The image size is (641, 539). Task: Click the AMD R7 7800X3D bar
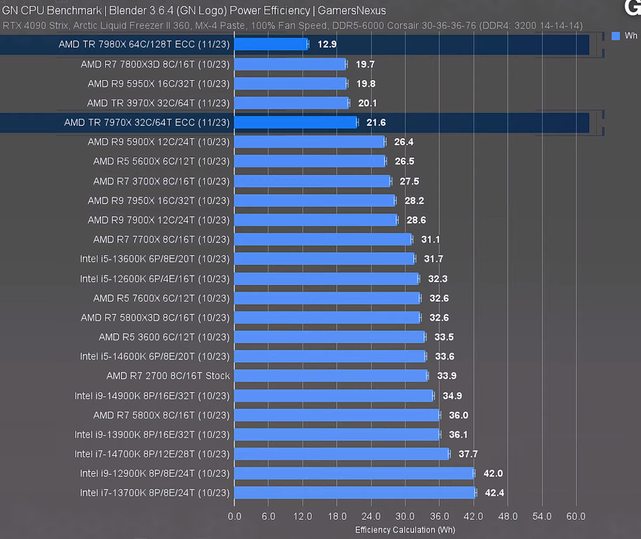pos(290,64)
